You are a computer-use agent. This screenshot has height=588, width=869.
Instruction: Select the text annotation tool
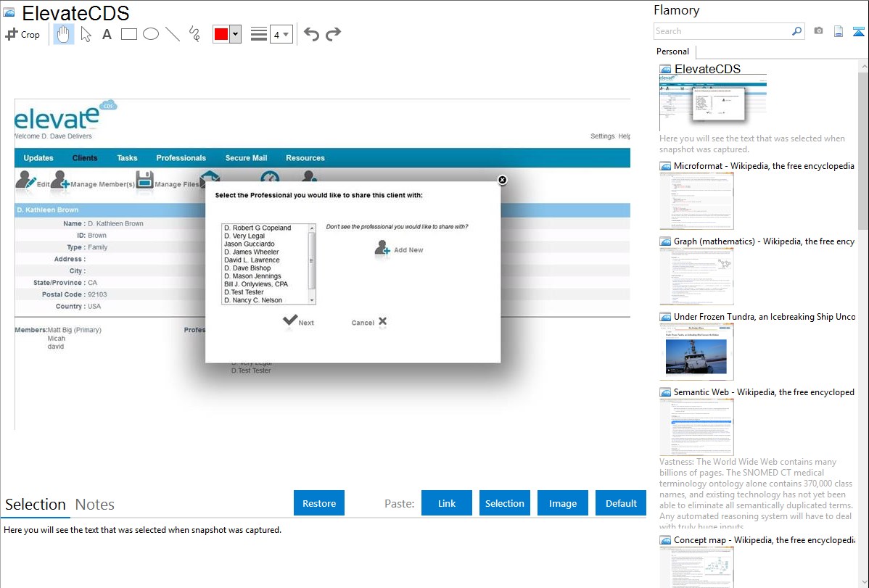[x=107, y=34]
